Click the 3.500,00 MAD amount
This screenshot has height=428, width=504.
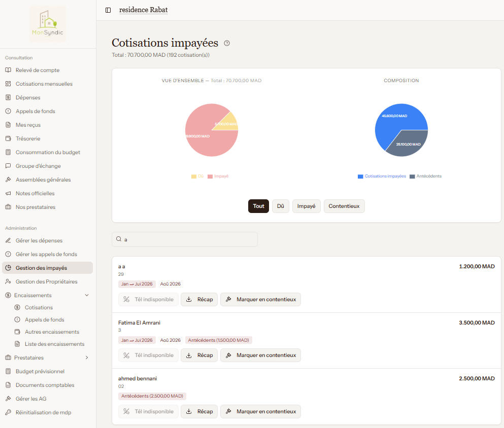tap(477, 323)
